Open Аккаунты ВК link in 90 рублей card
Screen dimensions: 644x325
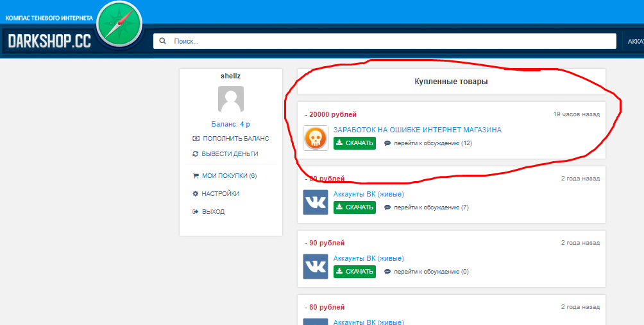coord(368,258)
